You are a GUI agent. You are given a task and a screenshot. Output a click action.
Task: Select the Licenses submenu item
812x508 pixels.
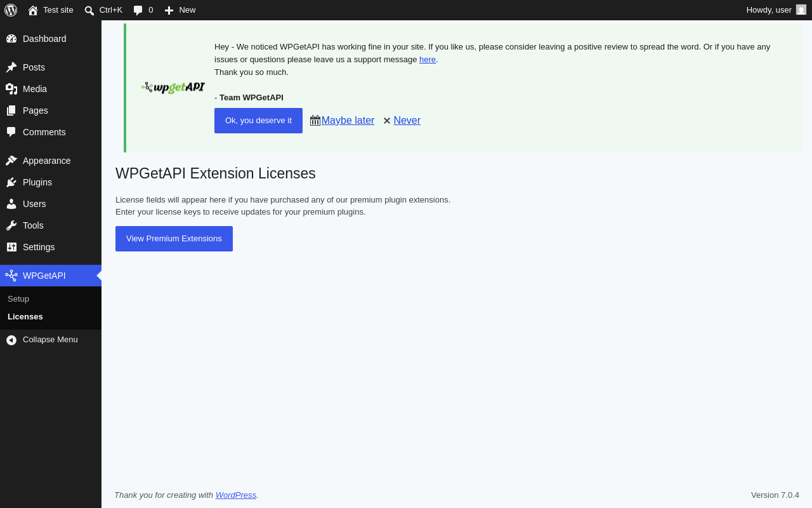pyautogui.click(x=25, y=317)
